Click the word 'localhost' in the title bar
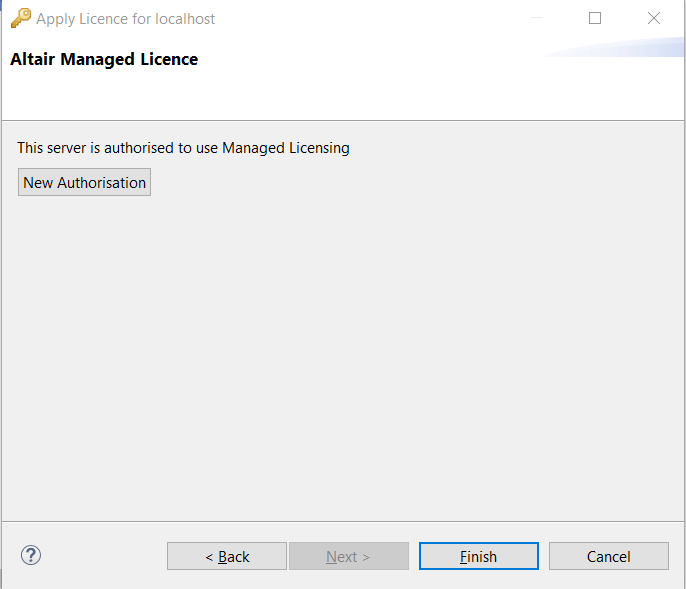Image resolution: width=686 pixels, height=589 pixels. [x=185, y=19]
